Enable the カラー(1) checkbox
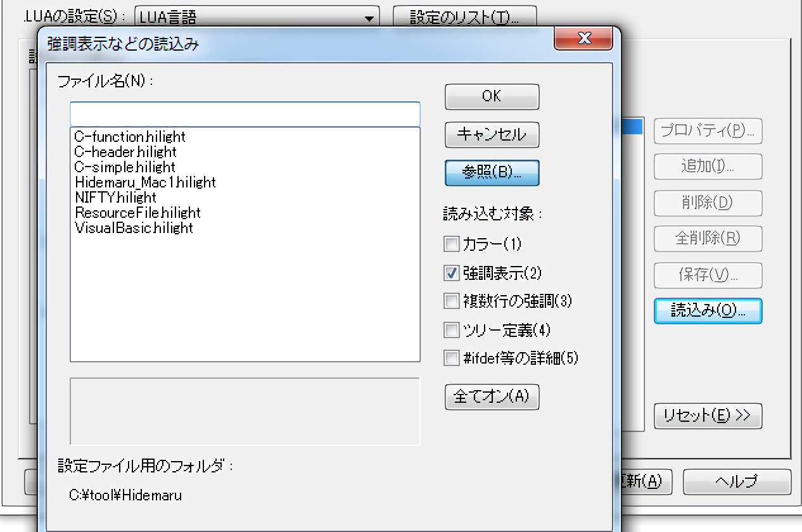802x532 pixels. coord(452,244)
